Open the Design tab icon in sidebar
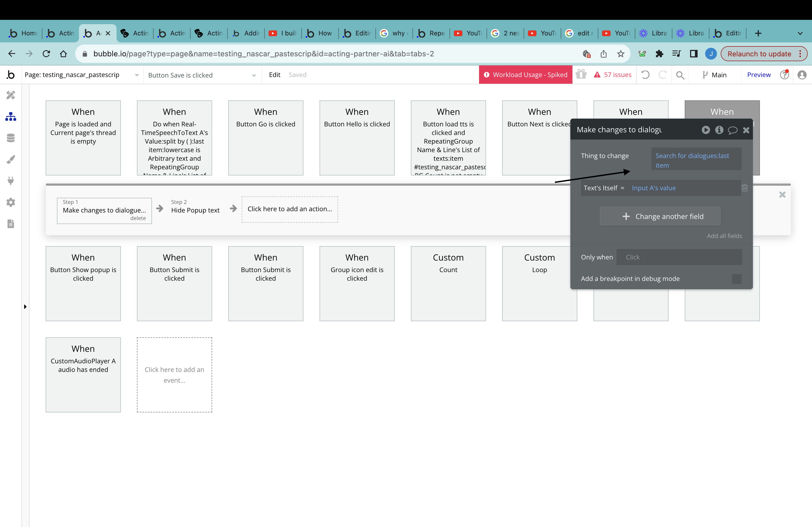 click(x=10, y=95)
